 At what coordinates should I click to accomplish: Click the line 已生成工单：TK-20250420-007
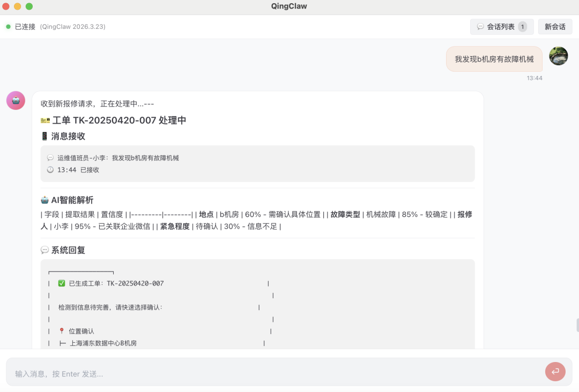116,283
